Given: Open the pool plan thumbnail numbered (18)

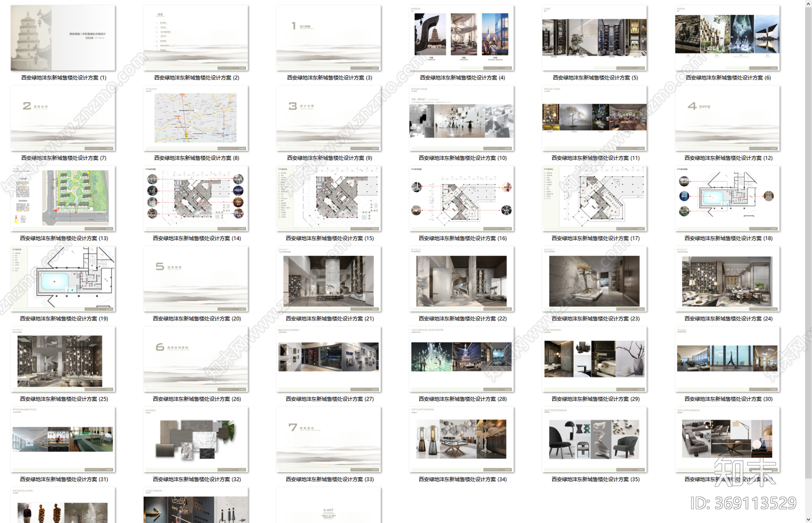Looking at the screenshot, I should click(728, 199).
